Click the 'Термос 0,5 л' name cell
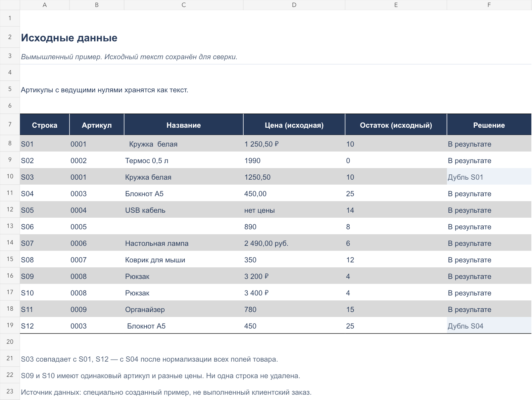This screenshot has height=400, width=532. 184,160
